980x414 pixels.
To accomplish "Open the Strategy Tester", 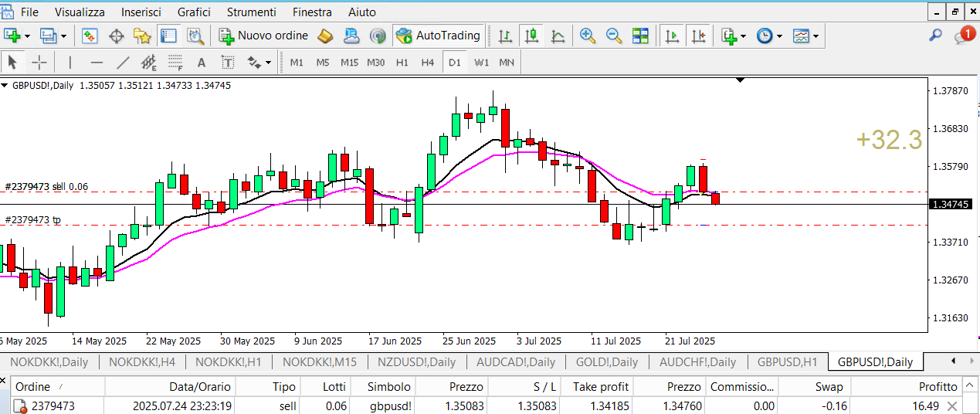I will (195, 36).
